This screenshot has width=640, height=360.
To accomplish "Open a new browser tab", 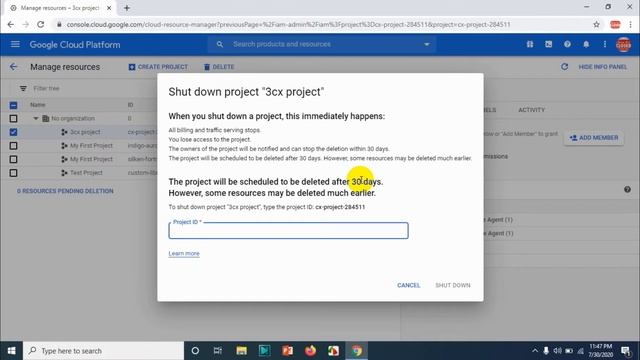I will click(127, 8).
